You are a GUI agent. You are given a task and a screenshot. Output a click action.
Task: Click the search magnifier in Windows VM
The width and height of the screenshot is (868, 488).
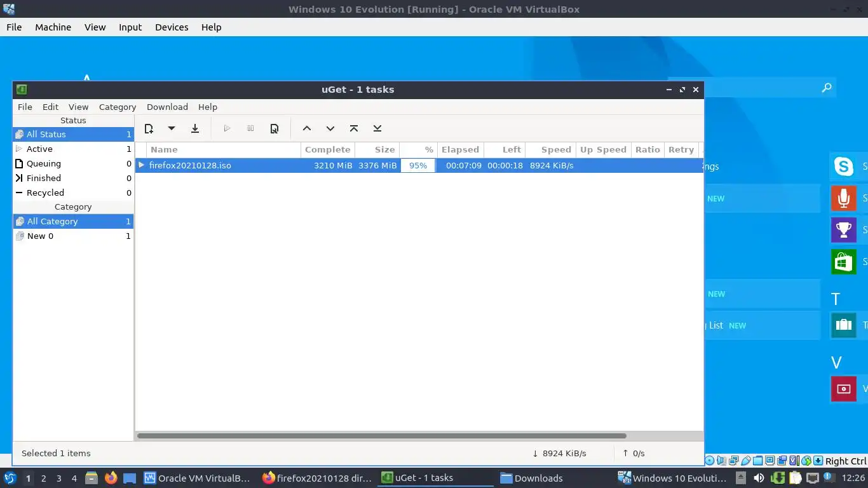(826, 88)
